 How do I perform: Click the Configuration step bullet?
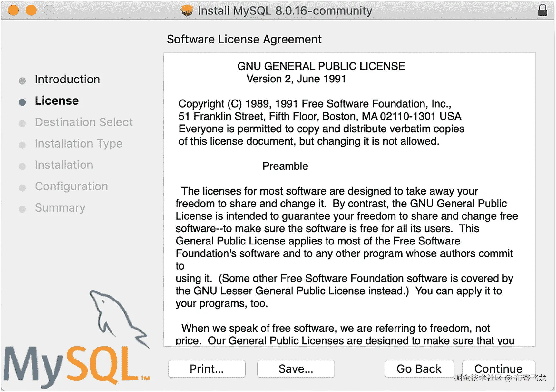pos(22,187)
